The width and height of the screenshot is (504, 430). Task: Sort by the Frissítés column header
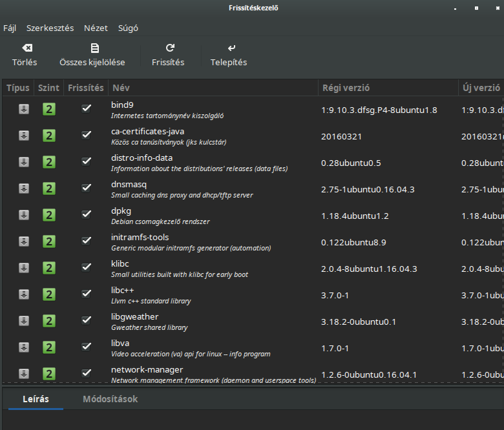tap(86, 88)
